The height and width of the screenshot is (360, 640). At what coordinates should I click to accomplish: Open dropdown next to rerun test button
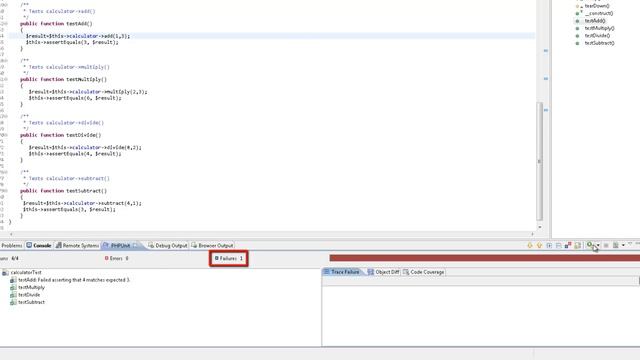click(598, 245)
